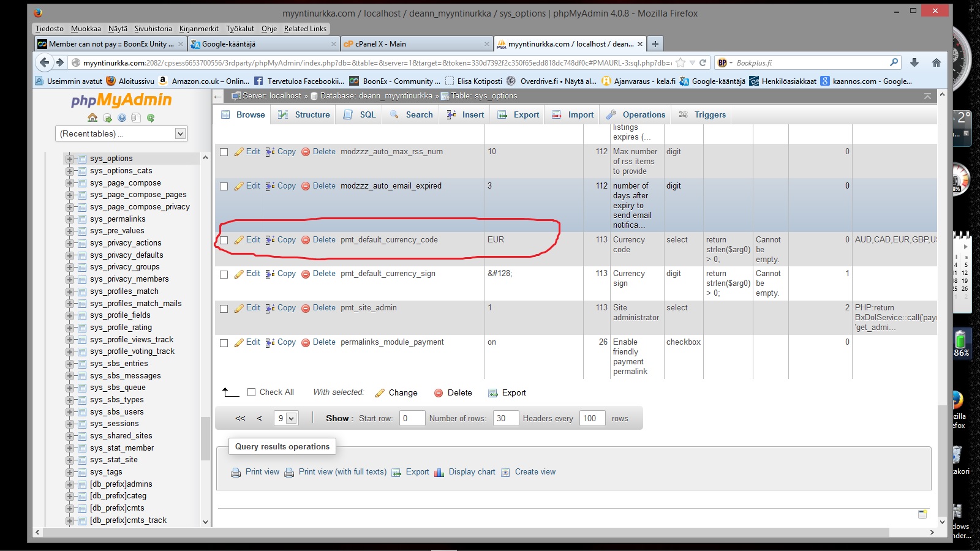This screenshot has width=980, height=551.
Task: Select the permalinks_module_payment row checkbox
Action: (224, 343)
